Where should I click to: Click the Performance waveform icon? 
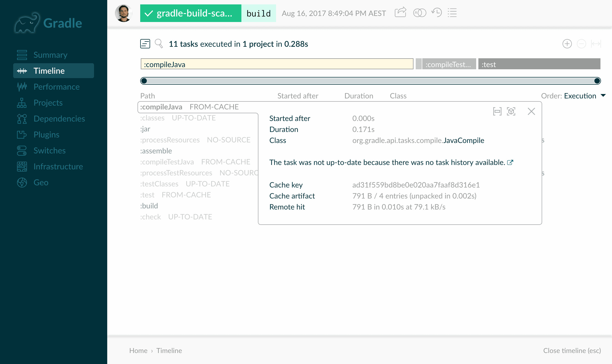tap(22, 87)
